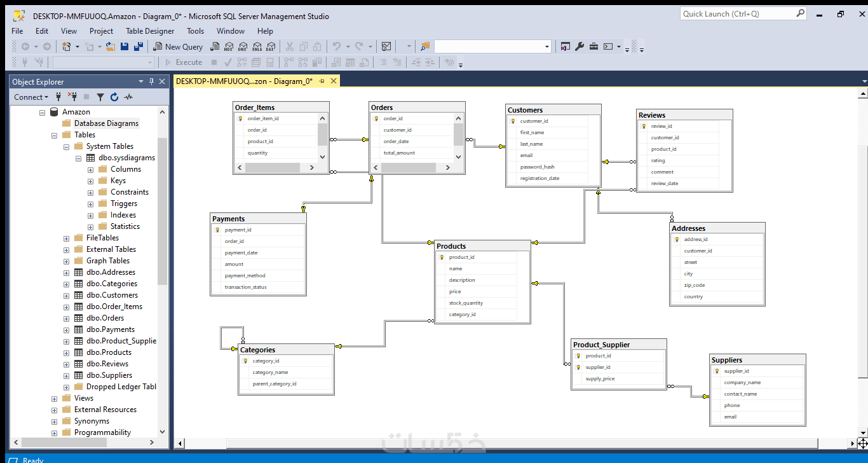Click the New Item toolbar icon
The image size is (868, 463).
point(66,46)
